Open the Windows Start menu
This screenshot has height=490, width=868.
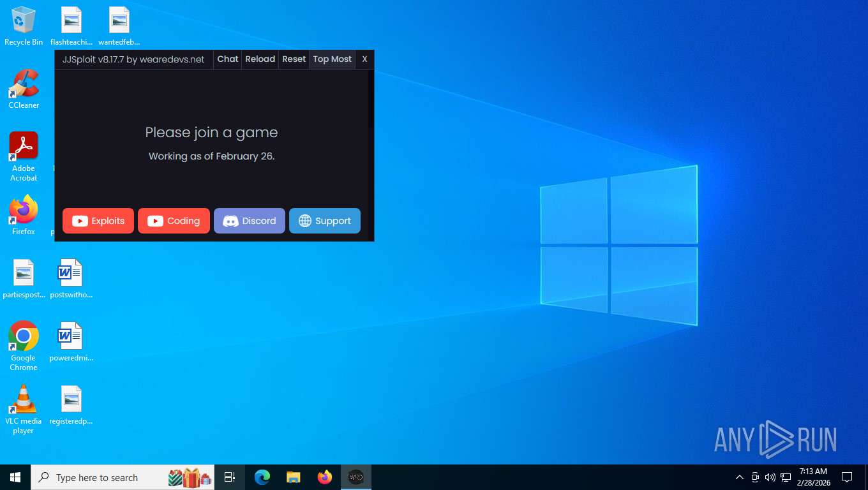click(x=15, y=477)
